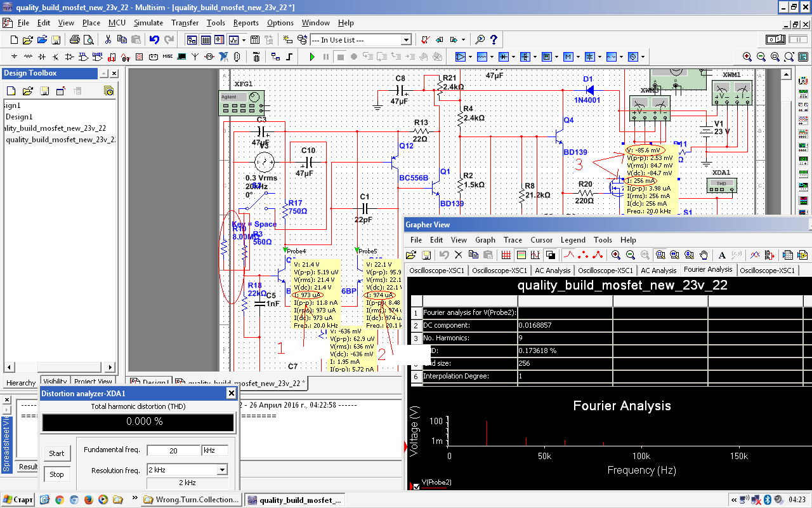This screenshot has height=508, width=812.
Task: Click Stop in Distortion analyzer
Action: (x=57, y=474)
